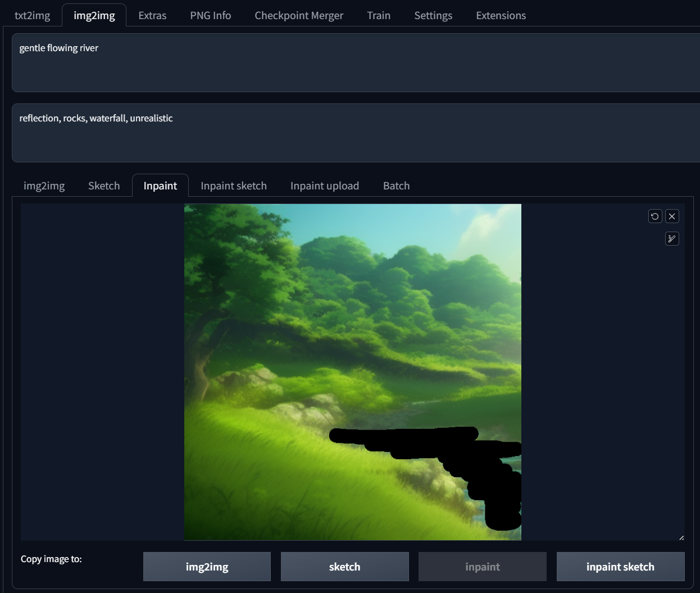Open the brush size tool icon
The width and height of the screenshot is (700, 593).
(672, 239)
